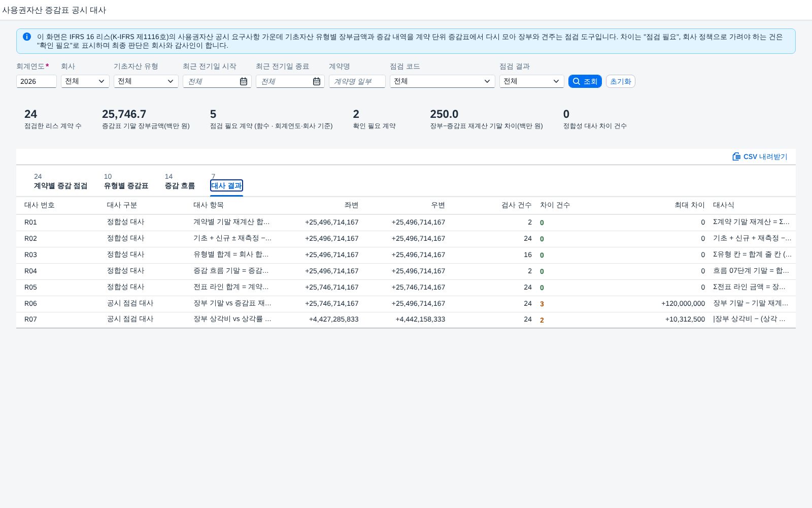Click the 차이 건수 column header
812x508 pixels.
click(x=555, y=205)
